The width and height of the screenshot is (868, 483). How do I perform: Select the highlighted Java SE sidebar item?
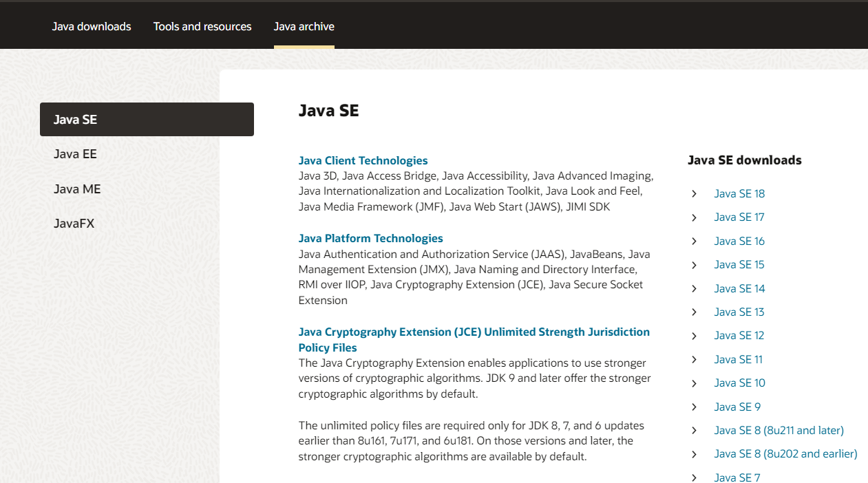coord(147,119)
